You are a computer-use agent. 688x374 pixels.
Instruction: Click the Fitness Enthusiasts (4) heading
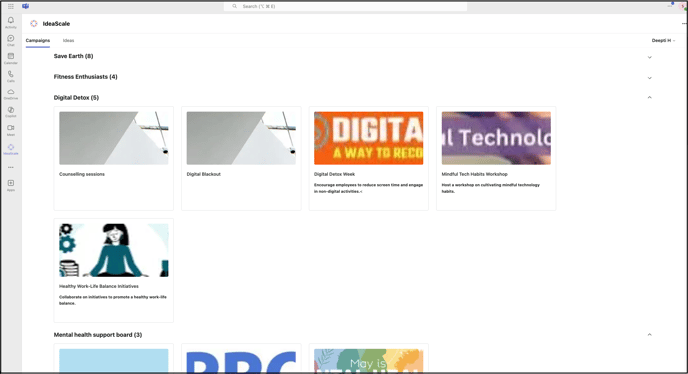(86, 77)
